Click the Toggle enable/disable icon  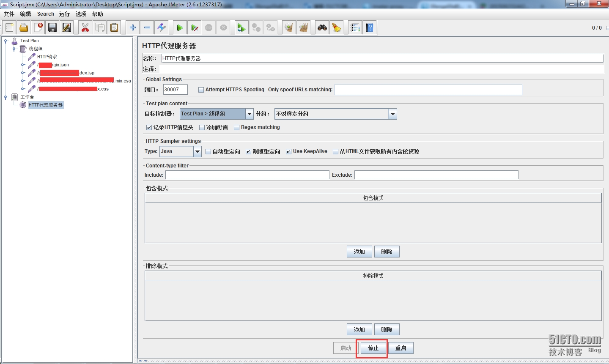click(x=162, y=28)
